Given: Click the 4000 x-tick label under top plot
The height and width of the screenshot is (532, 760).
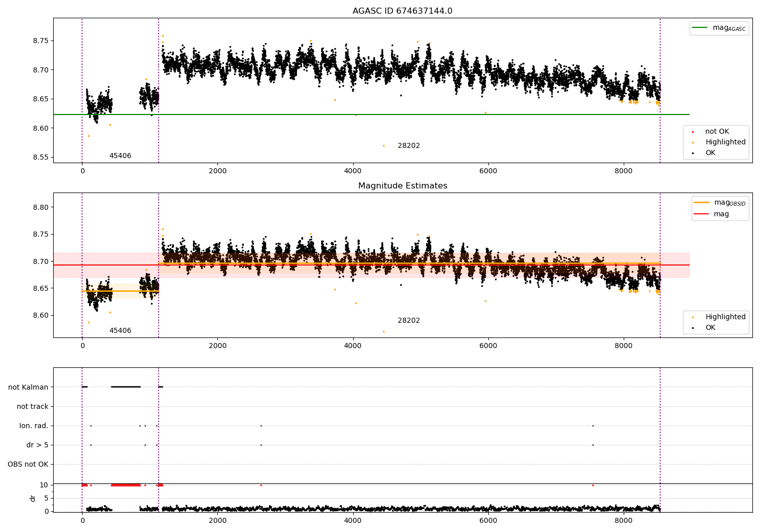Looking at the screenshot, I should click(x=353, y=171).
